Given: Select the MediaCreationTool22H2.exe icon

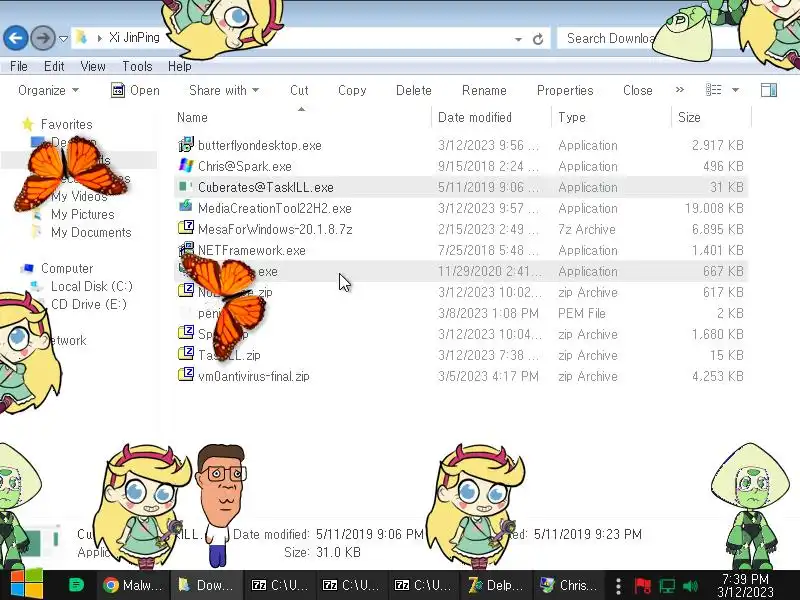Looking at the screenshot, I should pyautogui.click(x=186, y=208).
